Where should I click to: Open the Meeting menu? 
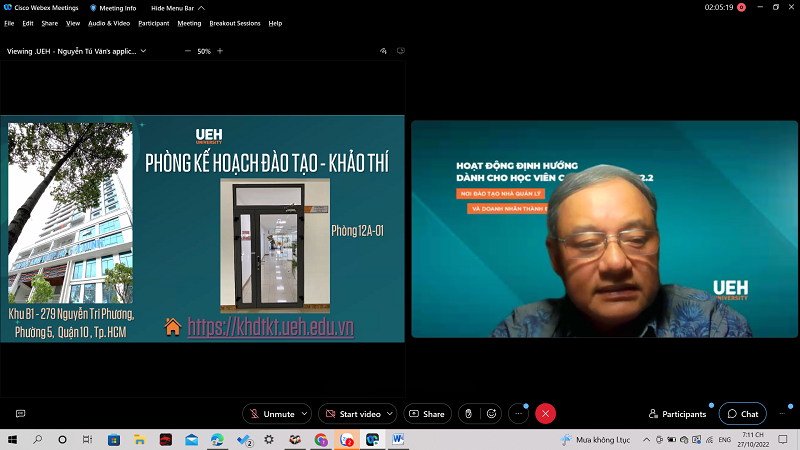[x=189, y=23]
